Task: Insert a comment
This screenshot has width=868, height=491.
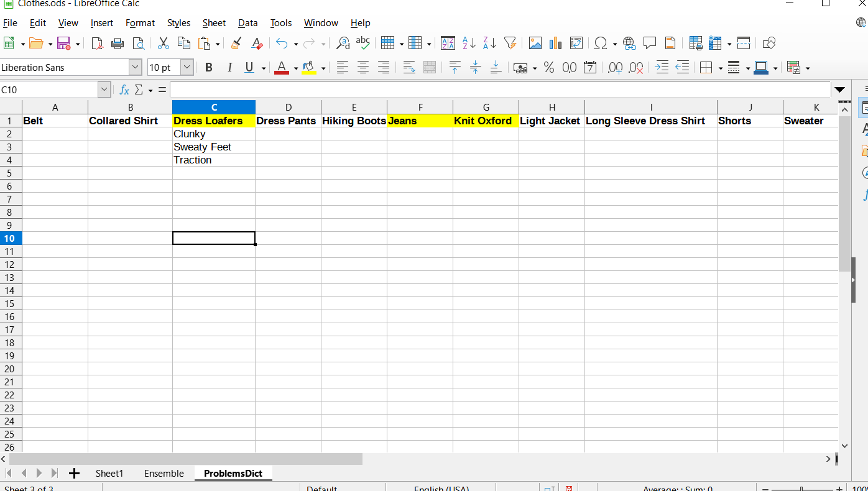Action: (x=650, y=43)
